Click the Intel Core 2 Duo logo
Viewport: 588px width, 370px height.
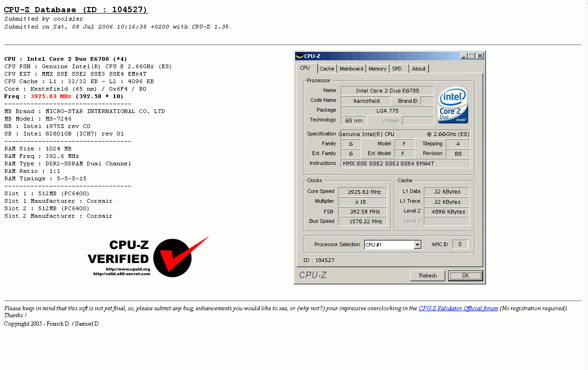[x=453, y=106]
